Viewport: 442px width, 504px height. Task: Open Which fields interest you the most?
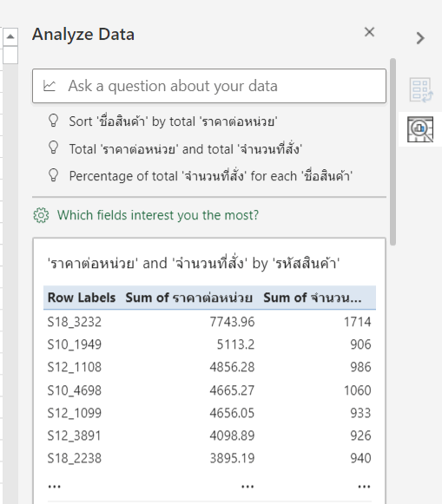click(158, 215)
